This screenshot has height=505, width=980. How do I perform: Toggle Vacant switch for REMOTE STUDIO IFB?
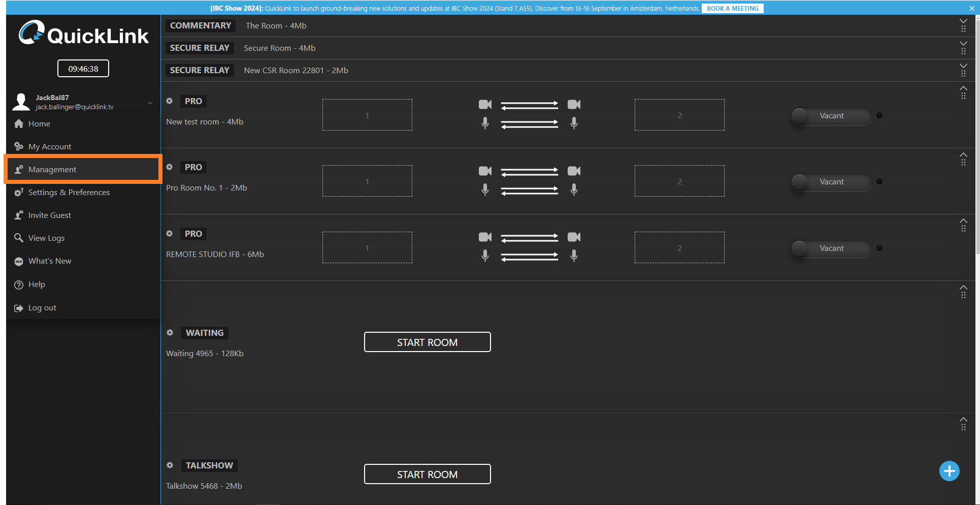tap(801, 248)
